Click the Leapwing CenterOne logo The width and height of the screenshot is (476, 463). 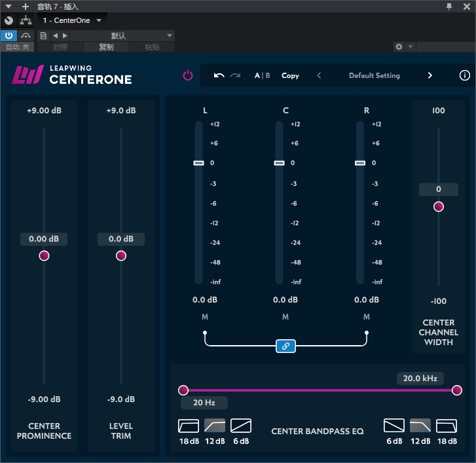click(x=72, y=75)
